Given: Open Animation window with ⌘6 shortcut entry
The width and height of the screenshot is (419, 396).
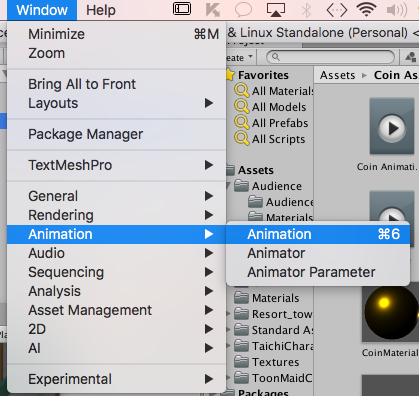Looking at the screenshot, I should (318, 234).
